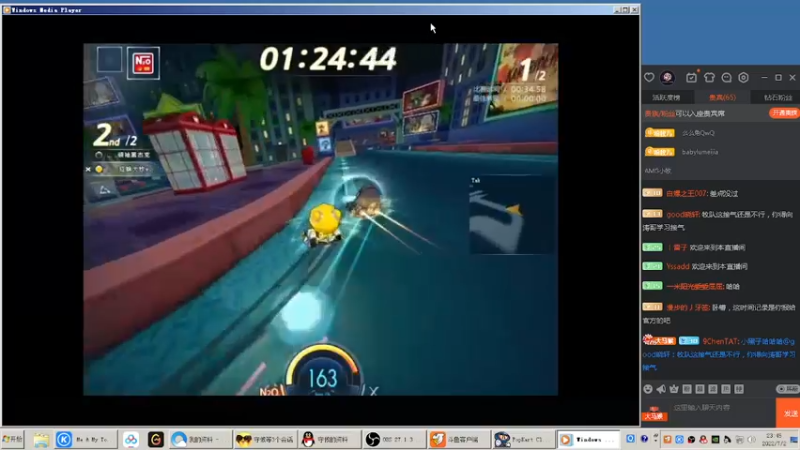Click the N2O item slot in the game video

pyautogui.click(x=143, y=63)
